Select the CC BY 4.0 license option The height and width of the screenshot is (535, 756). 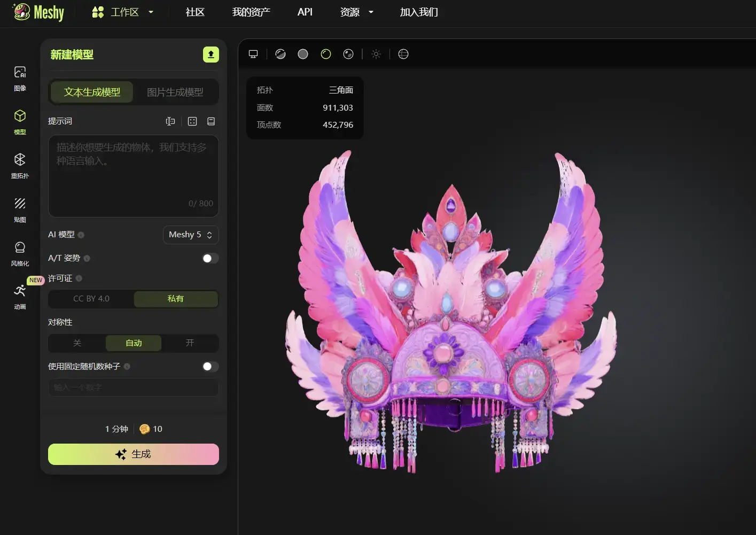coord(91,299)
